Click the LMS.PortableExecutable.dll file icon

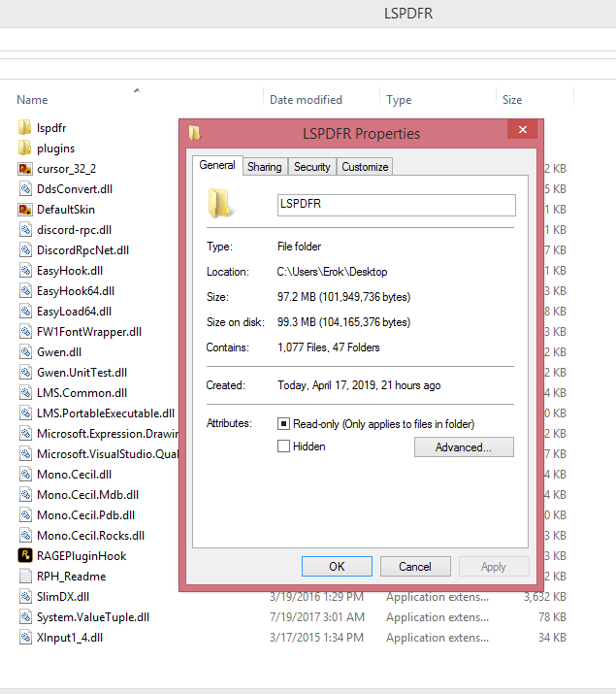click(25, 413)
